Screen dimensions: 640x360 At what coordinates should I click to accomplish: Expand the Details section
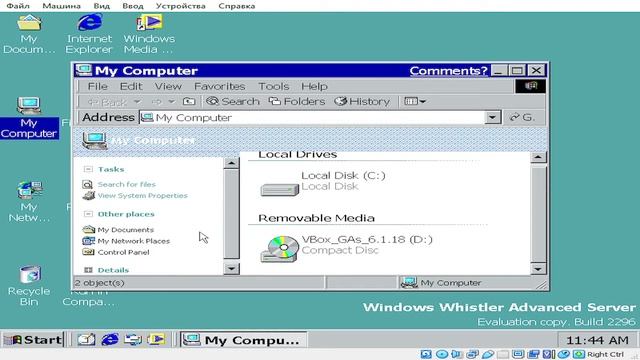[88, 270]
